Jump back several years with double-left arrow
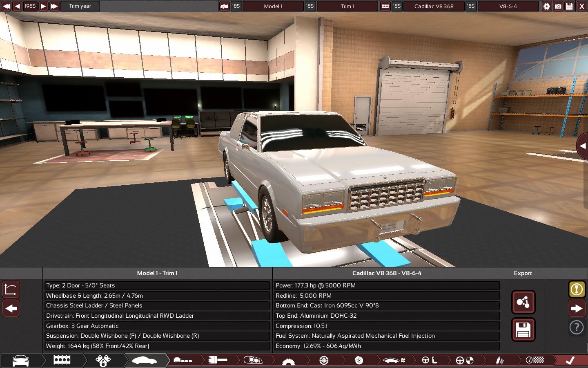This screenshot has height=368, width=588. tap(6, 6)
